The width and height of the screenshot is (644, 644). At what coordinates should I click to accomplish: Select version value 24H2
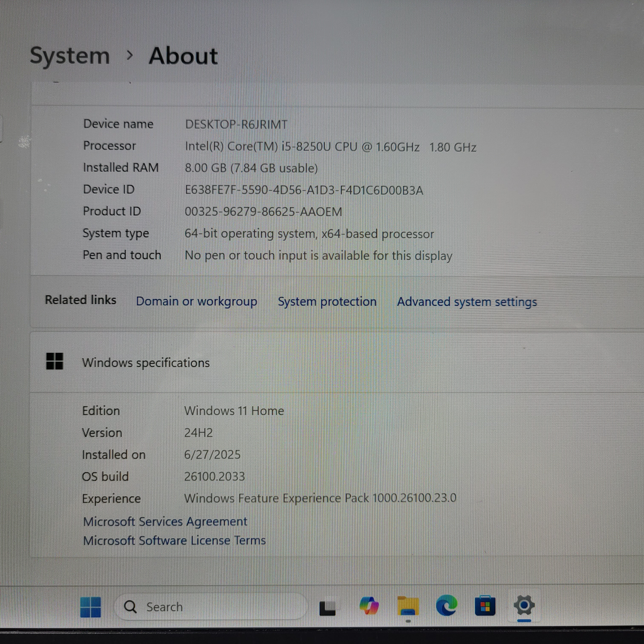[x=199, y=433]
